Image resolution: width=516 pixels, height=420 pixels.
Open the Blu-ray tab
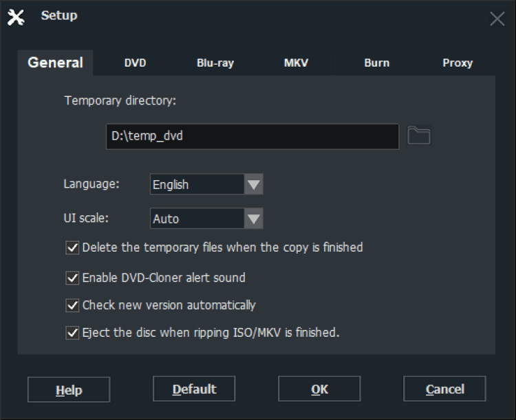215,63
